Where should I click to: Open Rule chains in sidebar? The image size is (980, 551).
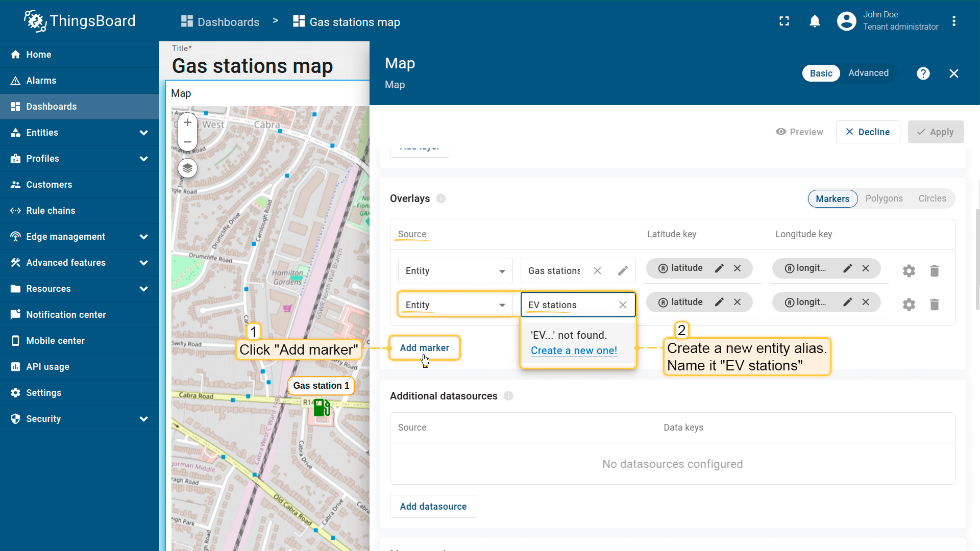[51, 211]
